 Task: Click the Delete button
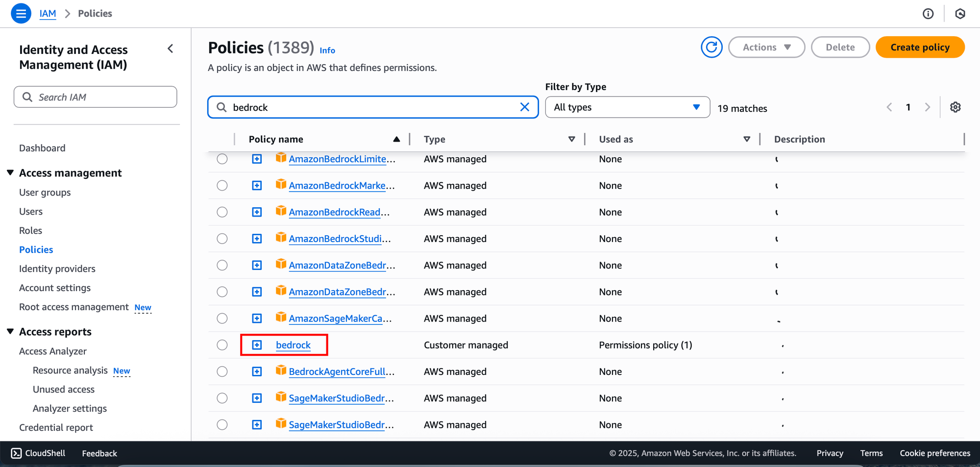tap(840, 47)
